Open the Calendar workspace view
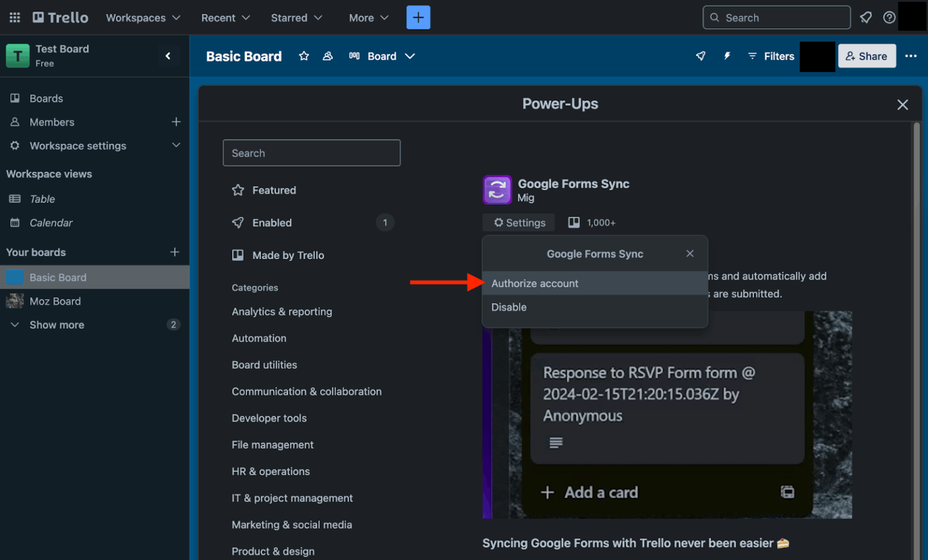This screenshot has width=928, height=560. pos(51,222)
